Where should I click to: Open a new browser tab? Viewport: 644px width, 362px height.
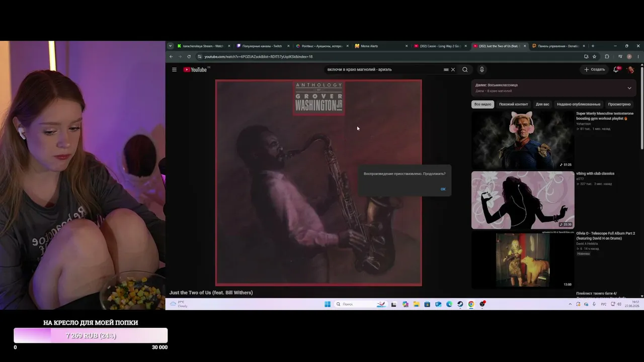coord(593,46)
